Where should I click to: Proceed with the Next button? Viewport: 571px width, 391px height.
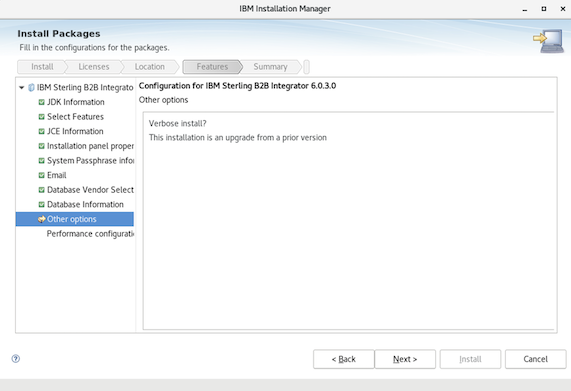pyautogui.click(x=405, y=359)
